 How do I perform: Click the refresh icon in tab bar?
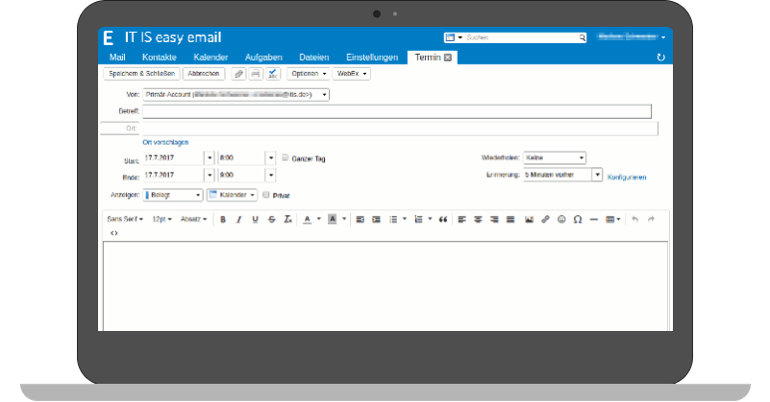pos(660,58)
